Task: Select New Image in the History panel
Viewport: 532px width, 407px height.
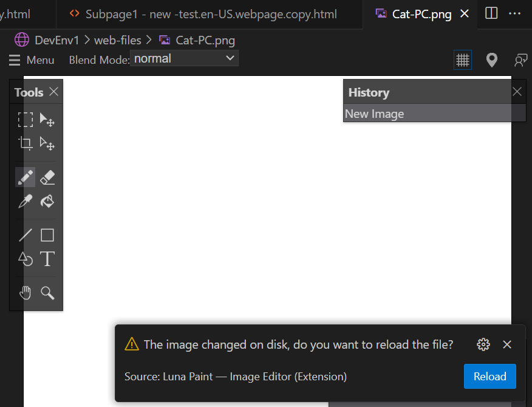Action: click(x=374, y=114)
